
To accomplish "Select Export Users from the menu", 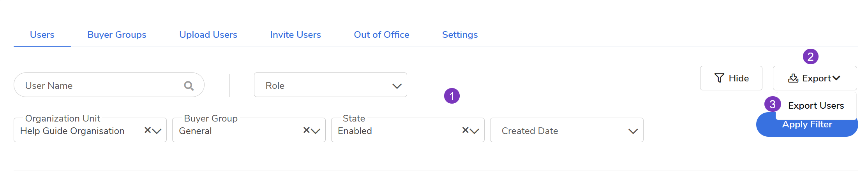I will click(x=816, y=106).
